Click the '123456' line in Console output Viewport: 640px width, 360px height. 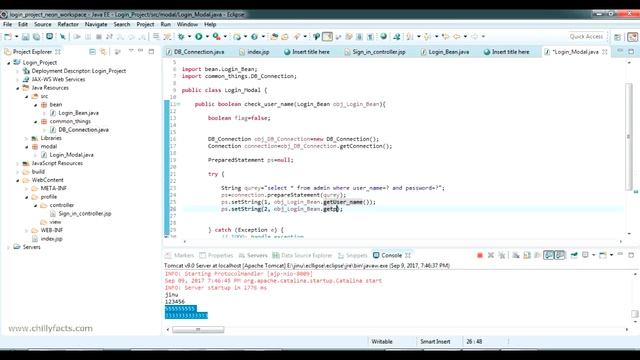(x=175, y=302)
